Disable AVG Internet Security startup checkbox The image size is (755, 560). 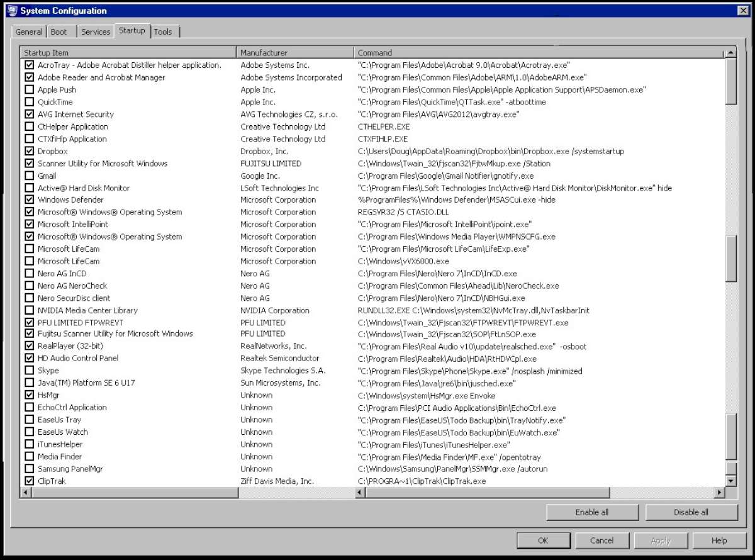29,115
